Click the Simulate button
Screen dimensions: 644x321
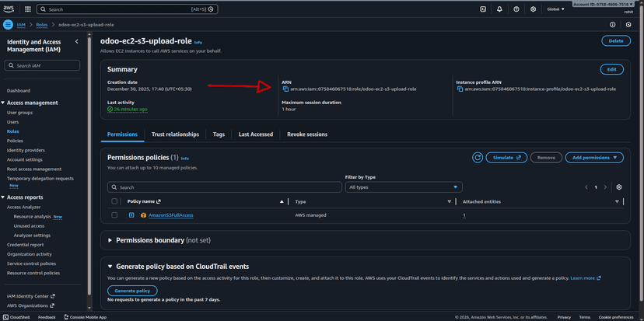(506, 157)
